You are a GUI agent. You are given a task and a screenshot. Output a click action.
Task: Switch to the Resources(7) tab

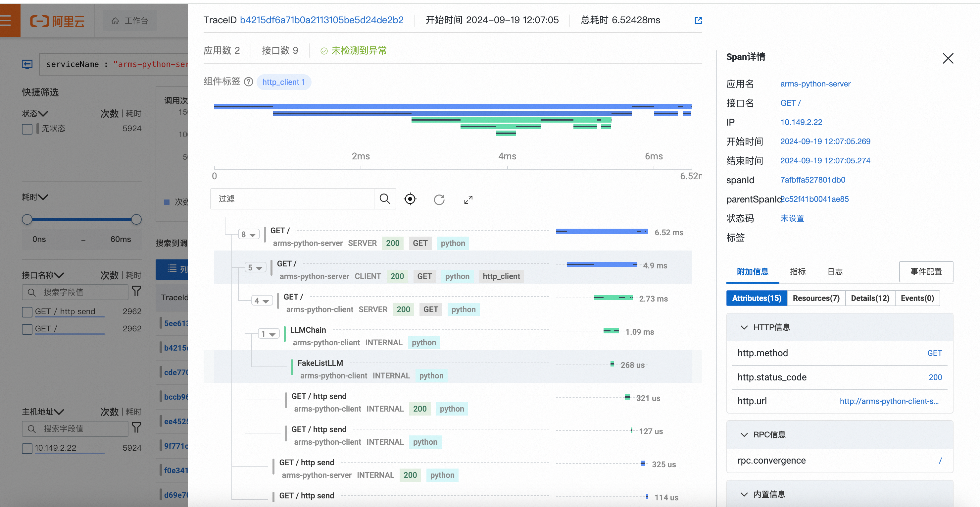pos(816,298)
